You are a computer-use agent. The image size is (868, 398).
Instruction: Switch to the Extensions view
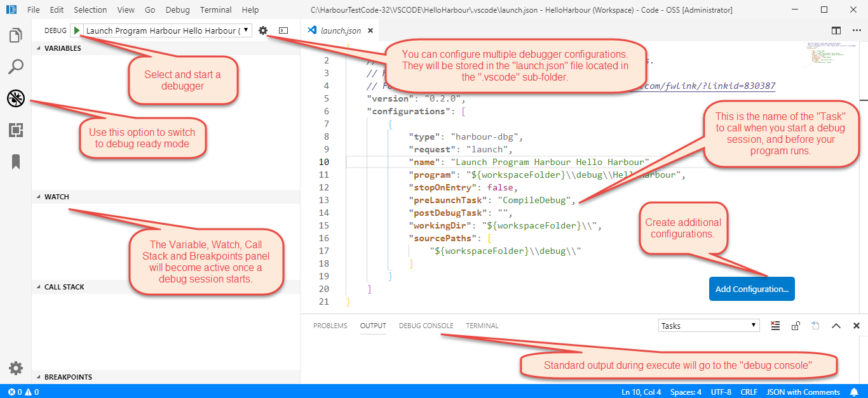(x=16, y=130)
